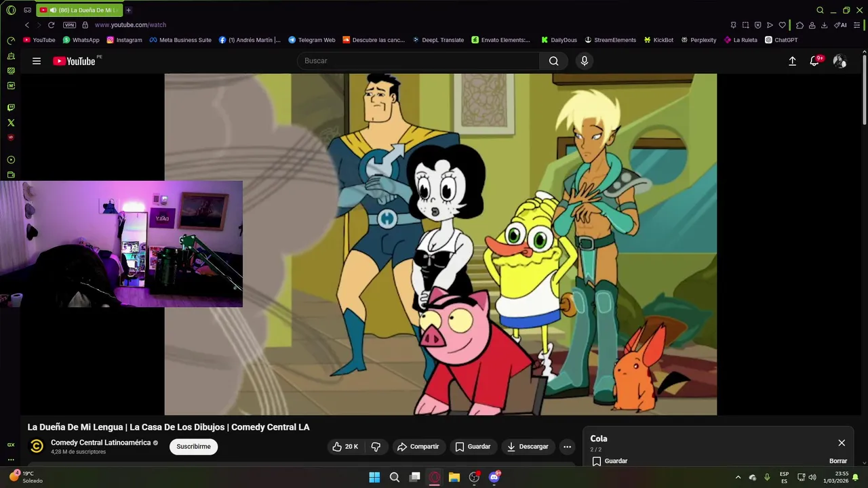The width and height of the screenshot is (868, 488).
Task: Reload the current YouTube page
Action: (x=51, y=25)
